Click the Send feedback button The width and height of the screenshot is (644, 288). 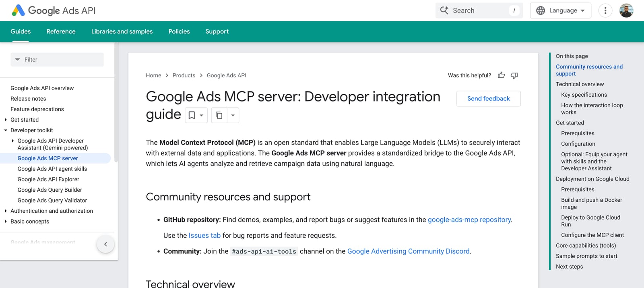(489, 99)
